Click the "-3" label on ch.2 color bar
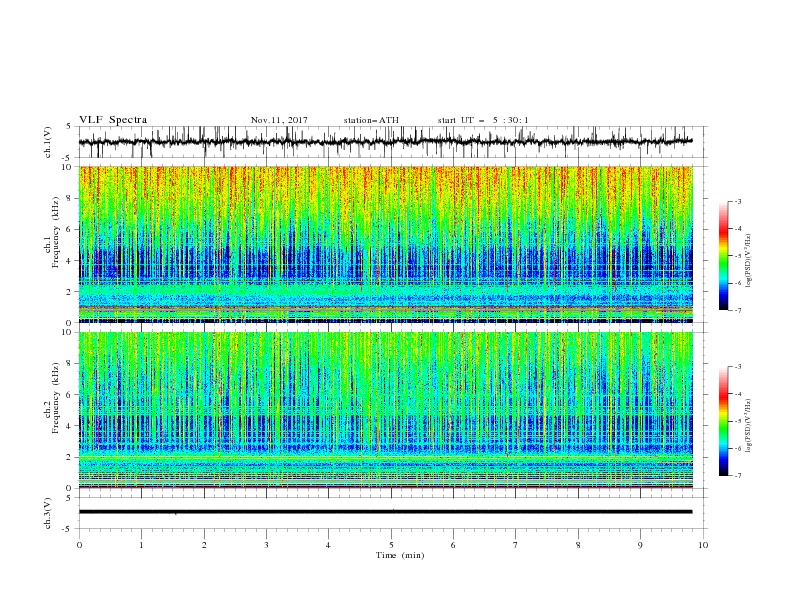This screenshot has height=612, width=792. tap(737, 367)
